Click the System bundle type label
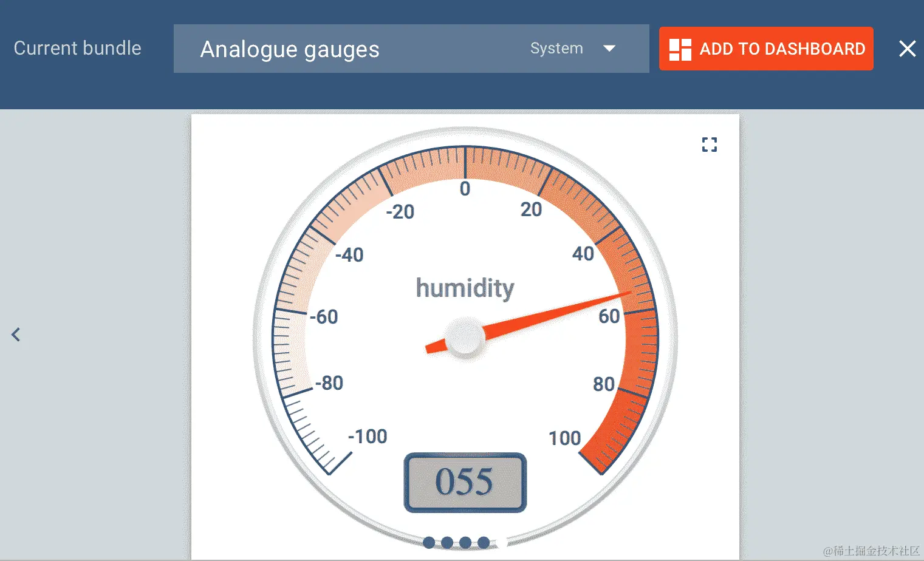 point(556,49)
